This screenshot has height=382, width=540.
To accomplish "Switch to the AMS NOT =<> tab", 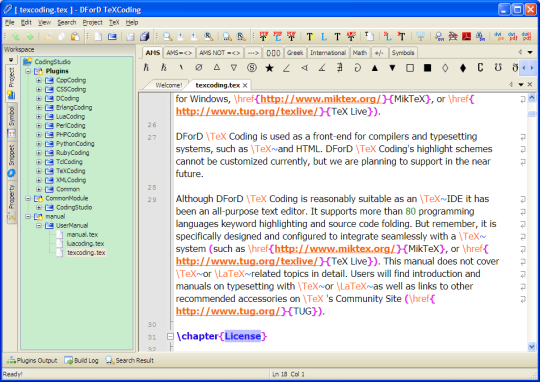I will pos(220,53).
